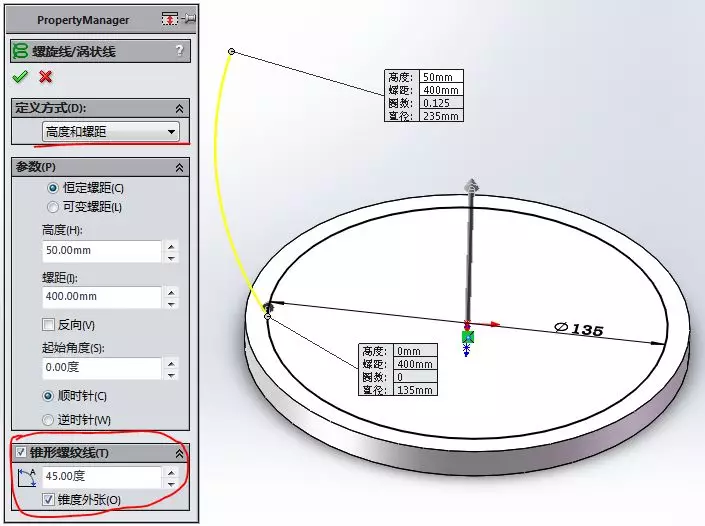Decrease 起始角度 with down arrow
This screenshot has width=705, height=526.
click(171, 375)
